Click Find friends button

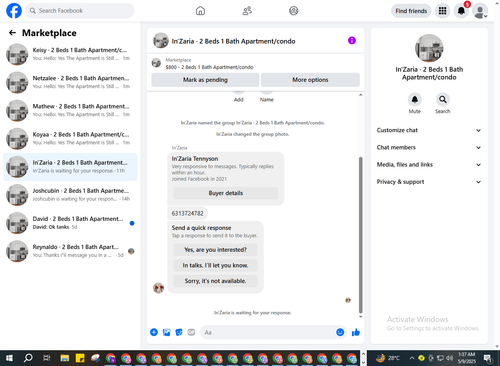pyautogui.click(x=411, y=11)
